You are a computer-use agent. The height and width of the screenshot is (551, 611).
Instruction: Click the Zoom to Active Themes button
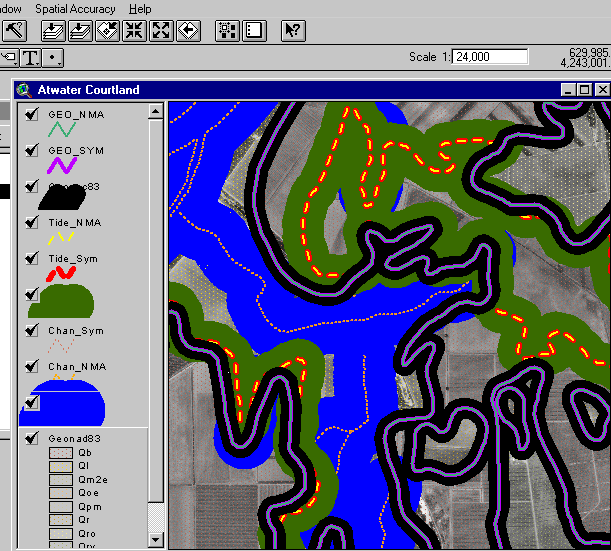[82, 30]
